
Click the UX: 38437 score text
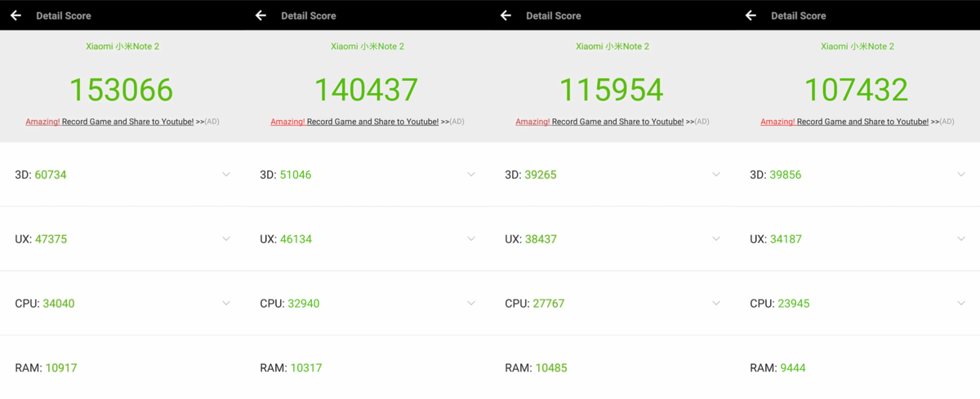(x=531, y=239)
